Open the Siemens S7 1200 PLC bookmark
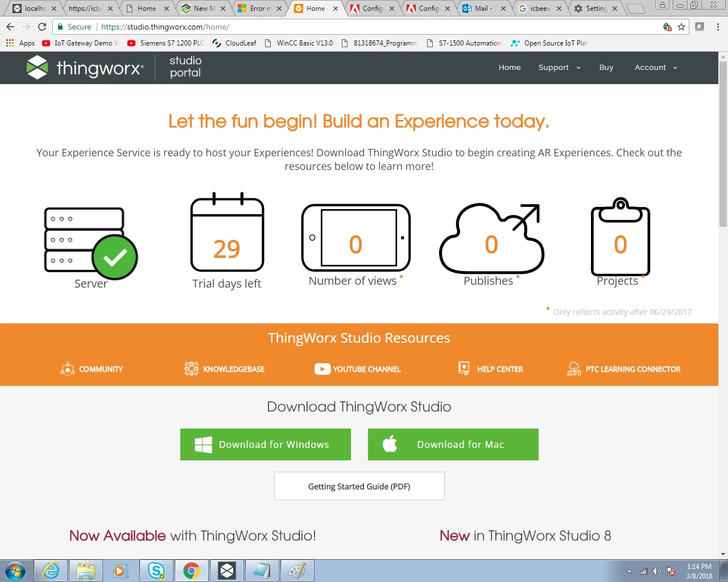This screenshot has height=582, width=728. pyautogui.click(x=166, y=43)
